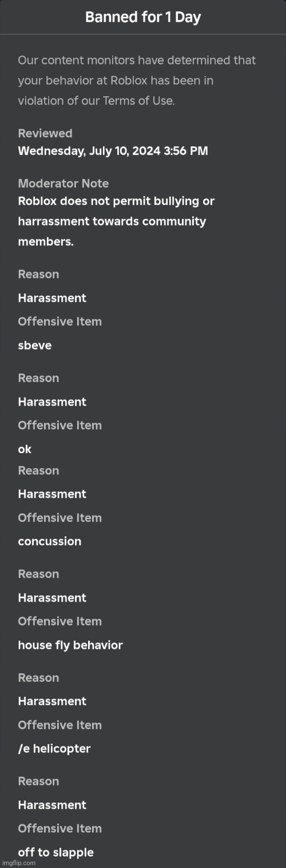The height and width of the screenshot is (868, 286).
Task: Click the 'Moderator Note' label
Action: pos(63,184)
